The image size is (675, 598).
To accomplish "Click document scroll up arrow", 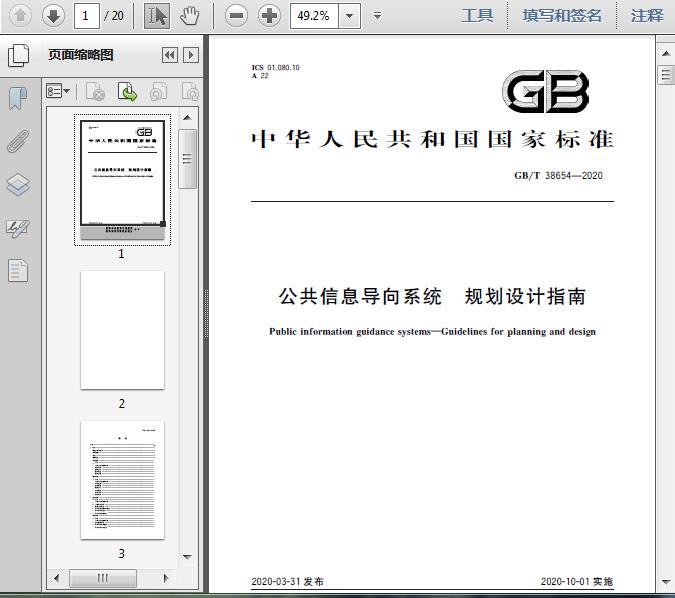I will coord(666,54).
